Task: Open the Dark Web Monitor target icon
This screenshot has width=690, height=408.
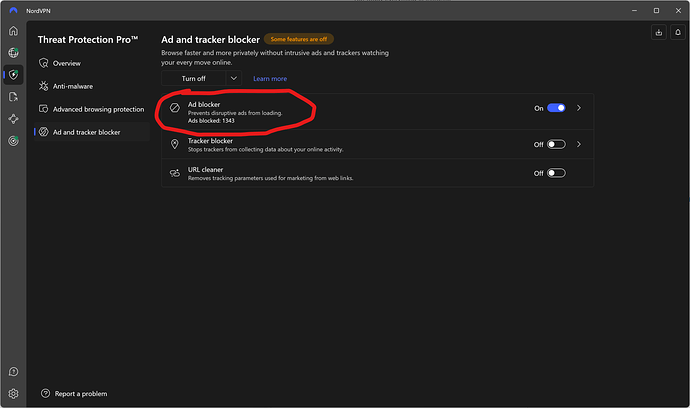Action: tap(14, 141)
